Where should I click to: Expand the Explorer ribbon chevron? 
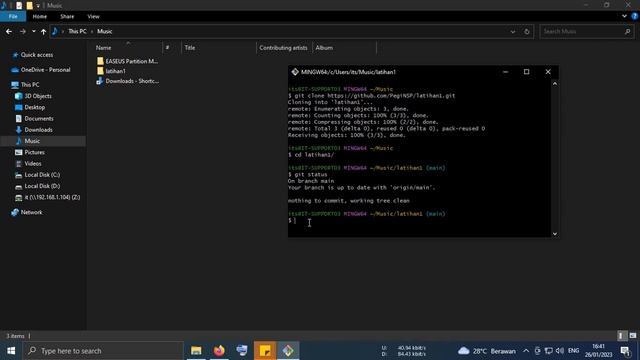coord(624,16)
